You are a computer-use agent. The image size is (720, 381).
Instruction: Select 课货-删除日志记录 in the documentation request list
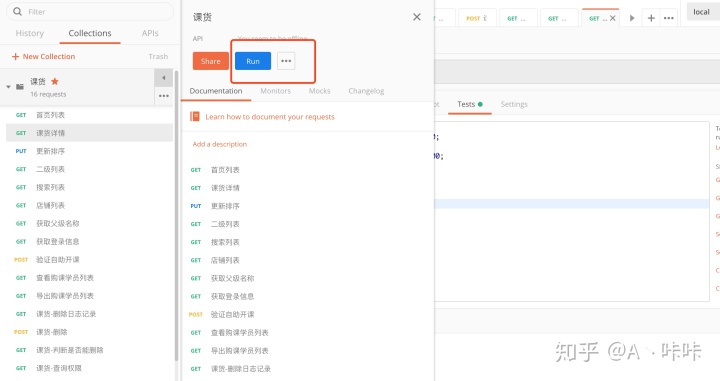[x=241, y=369]
